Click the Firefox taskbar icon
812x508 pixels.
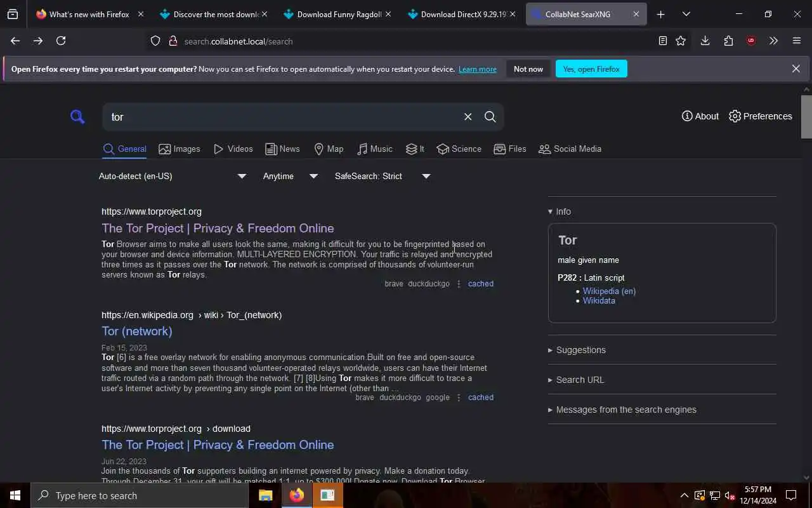click(x=296, y=495)
